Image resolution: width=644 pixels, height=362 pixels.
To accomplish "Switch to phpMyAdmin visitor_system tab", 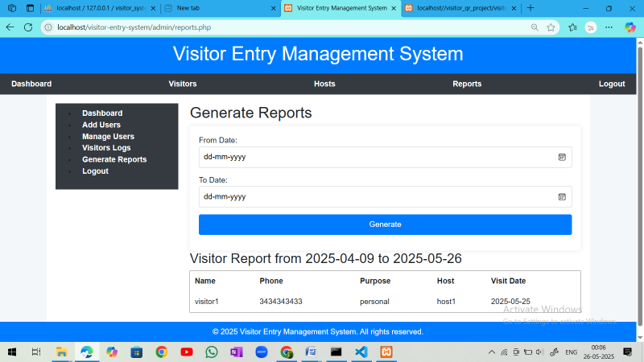I will [x=101, y=8].
